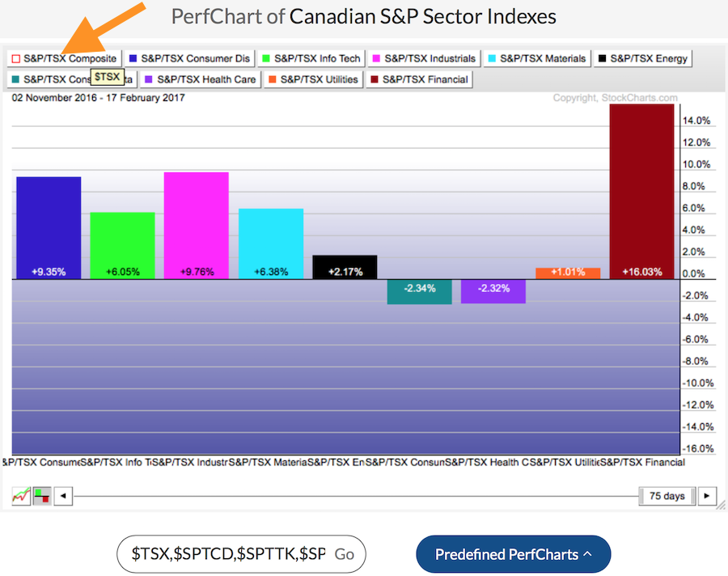
Task: Click the dark red Financial bar
Action: click(641, 186)
